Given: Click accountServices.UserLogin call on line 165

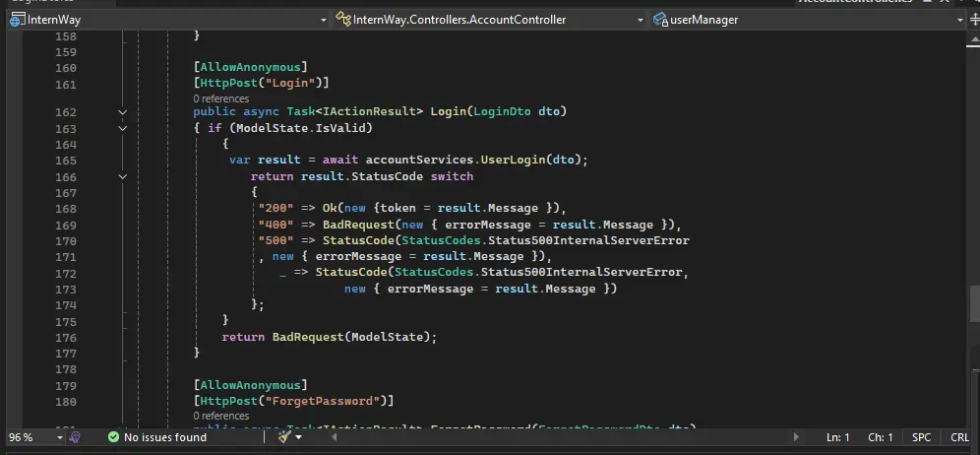Looking at the screenshot, I should click(477, 160).
